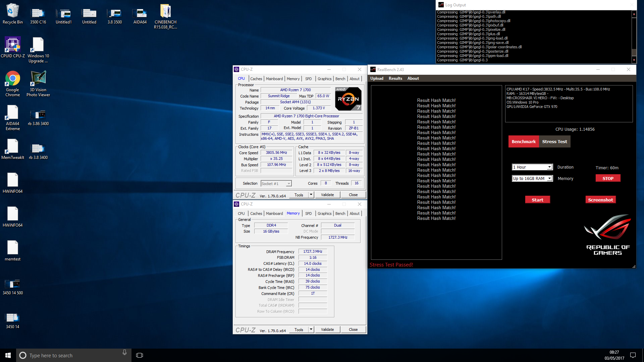Viewport: 644px width, 362px height.
Task: Stop the RealBench stress test
Action: [x=608, y=178]
